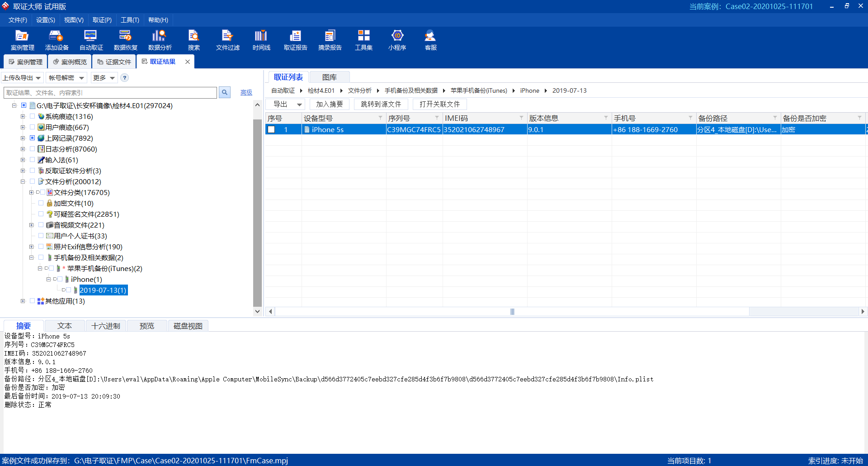Screen dimensions: 868x466
Task: Check the 反取证软件分析(3) checkbox
Action: tap(32, 171)
